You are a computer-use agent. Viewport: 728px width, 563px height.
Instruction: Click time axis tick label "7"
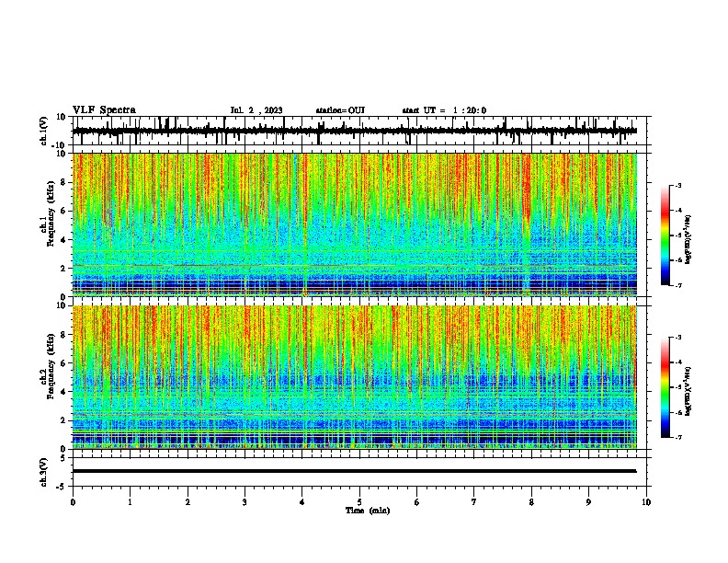pyautogui.click(x=474, y=502)
